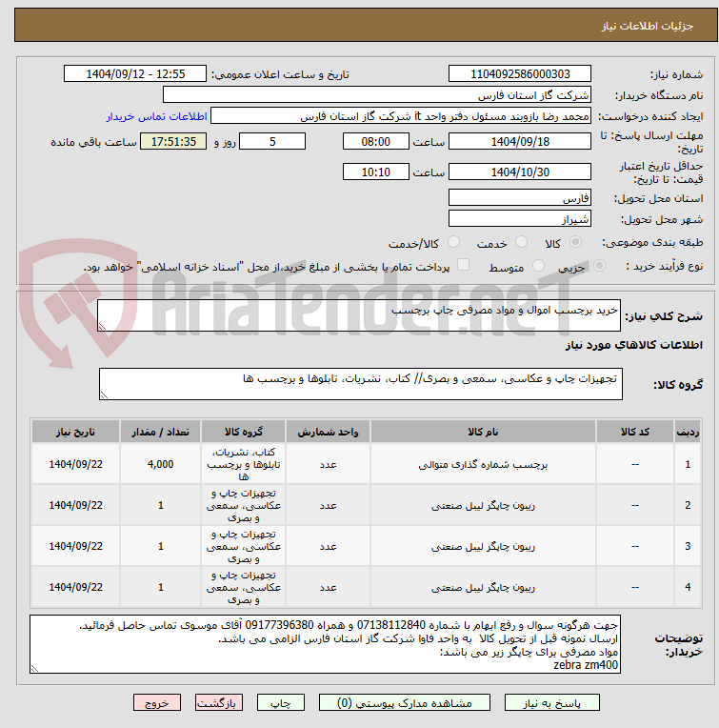This screenshot has width=719, height=728.
Task: Click the announcement date 1404/09/12 - 12:55 field
Action: coord(135,73)
